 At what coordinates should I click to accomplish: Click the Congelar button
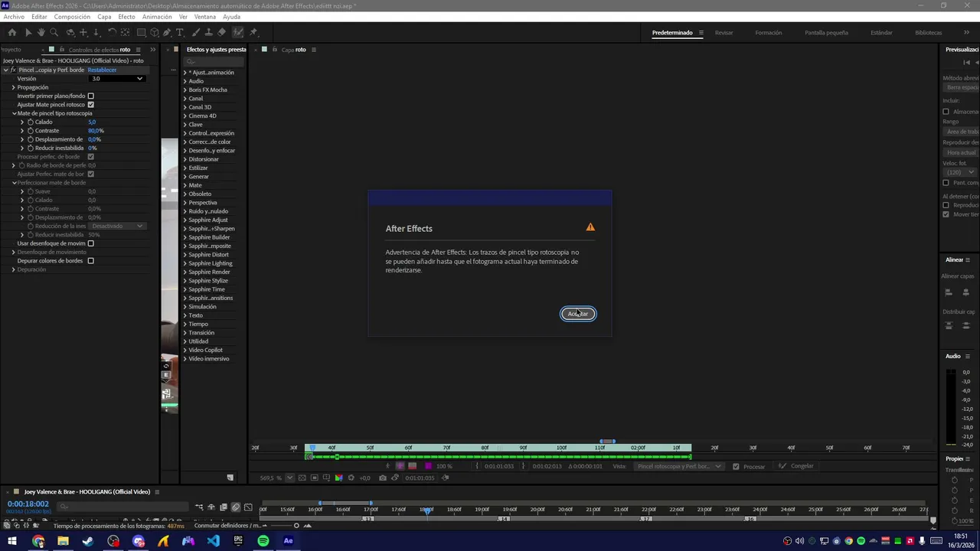pyautogui.click(x=796, y=466)
